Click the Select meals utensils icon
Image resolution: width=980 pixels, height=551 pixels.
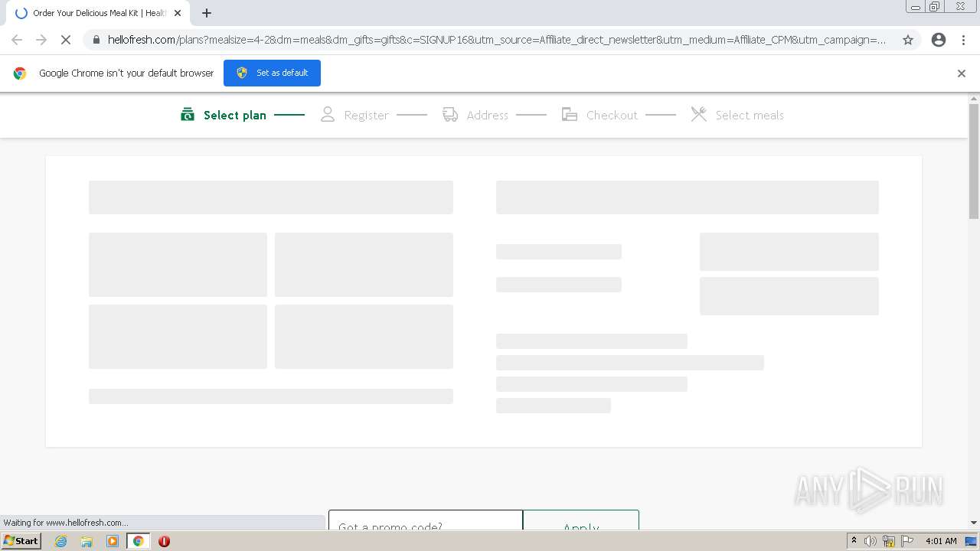pyautogui.click(x=698, y=115)
